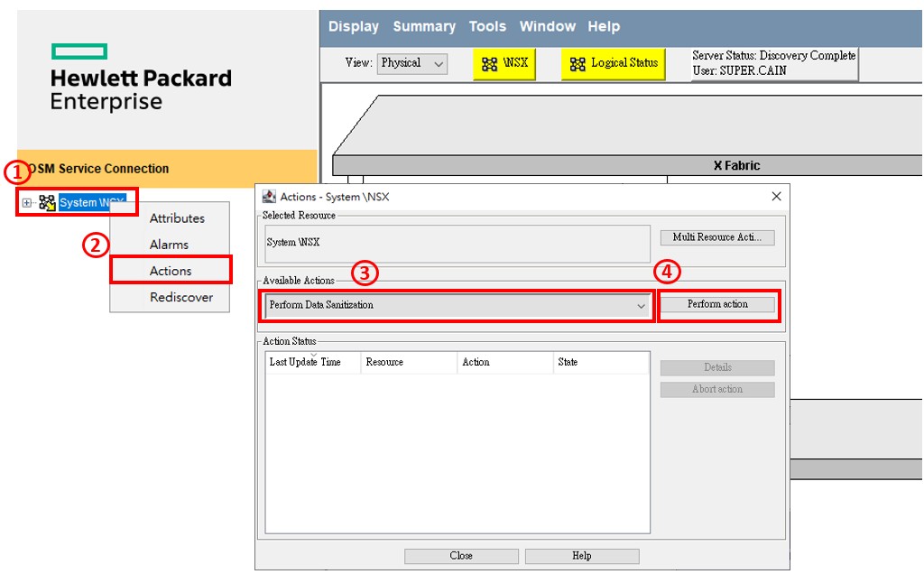Sort by the Resource column header
The width and height of the screenshot is (924, 574).
point(409,363)
